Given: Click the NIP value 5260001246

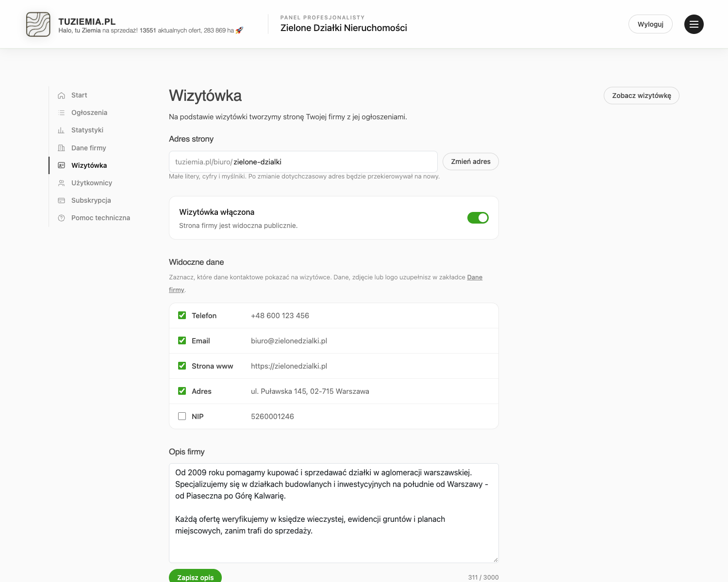Looking at the screenshot, I should coord(272,417).
